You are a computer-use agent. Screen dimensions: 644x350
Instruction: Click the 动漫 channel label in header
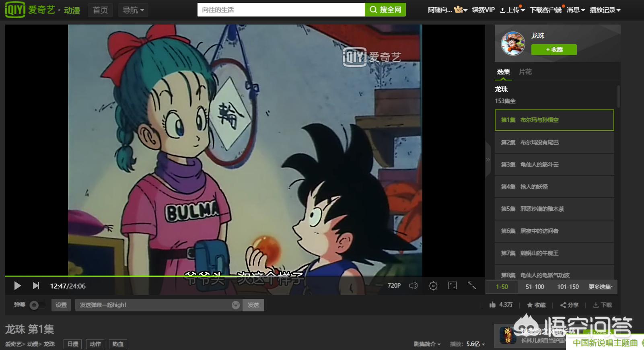click(72, 10)
